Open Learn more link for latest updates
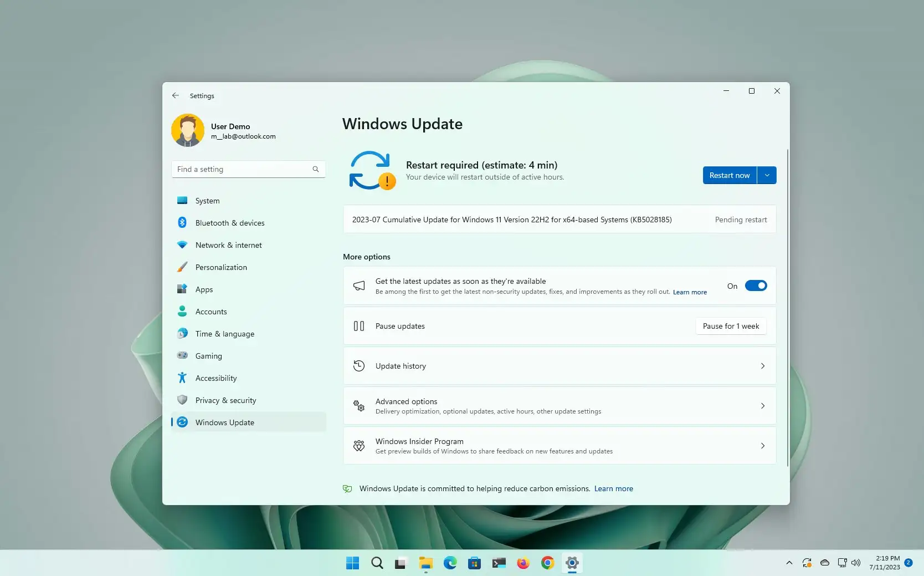 point(690,292)
